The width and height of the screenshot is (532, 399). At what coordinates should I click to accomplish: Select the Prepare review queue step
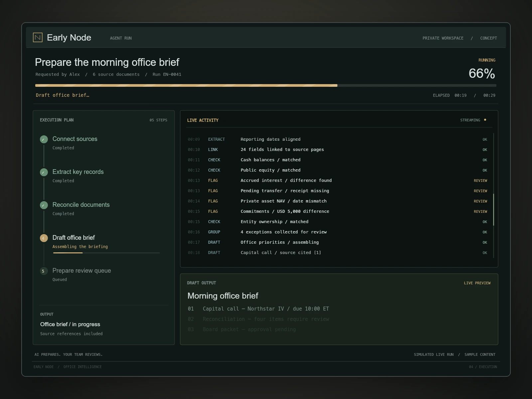point(103,275)
